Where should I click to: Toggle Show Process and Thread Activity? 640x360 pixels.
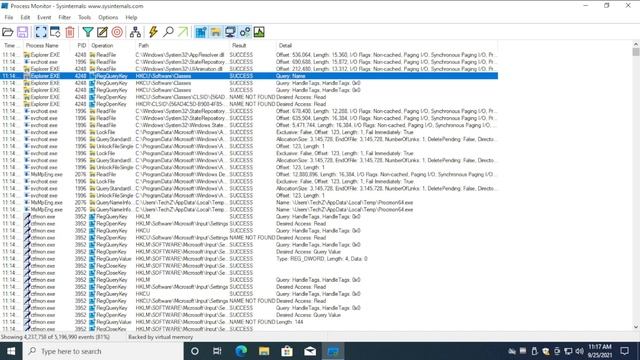tap(245, 32)
